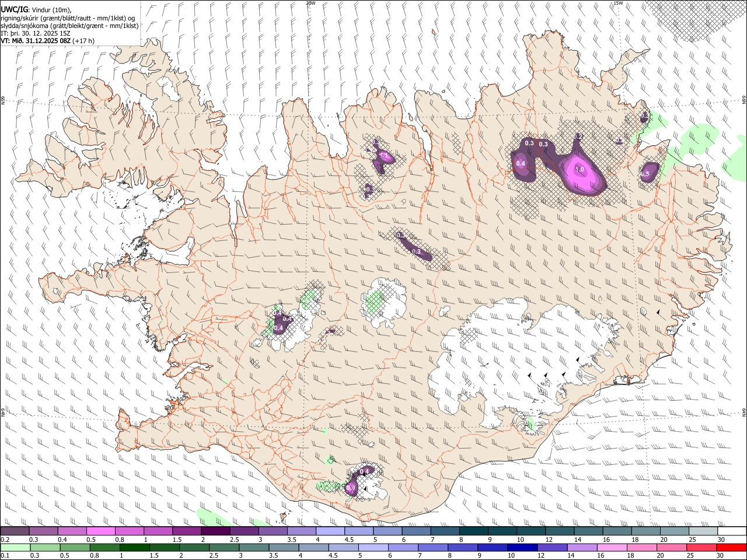Click the "20W" longitude label
The image size is (747, 560).
click(x=310, y=3)
